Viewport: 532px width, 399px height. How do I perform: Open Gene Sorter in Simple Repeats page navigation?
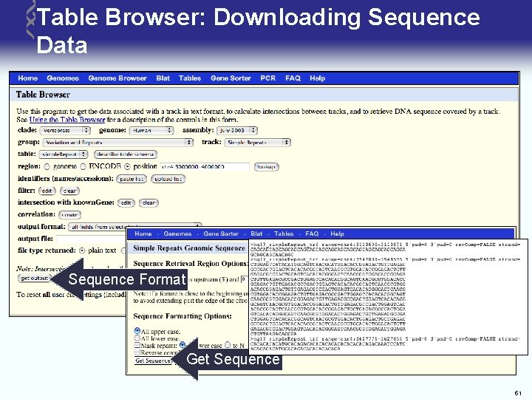[221, 233]
